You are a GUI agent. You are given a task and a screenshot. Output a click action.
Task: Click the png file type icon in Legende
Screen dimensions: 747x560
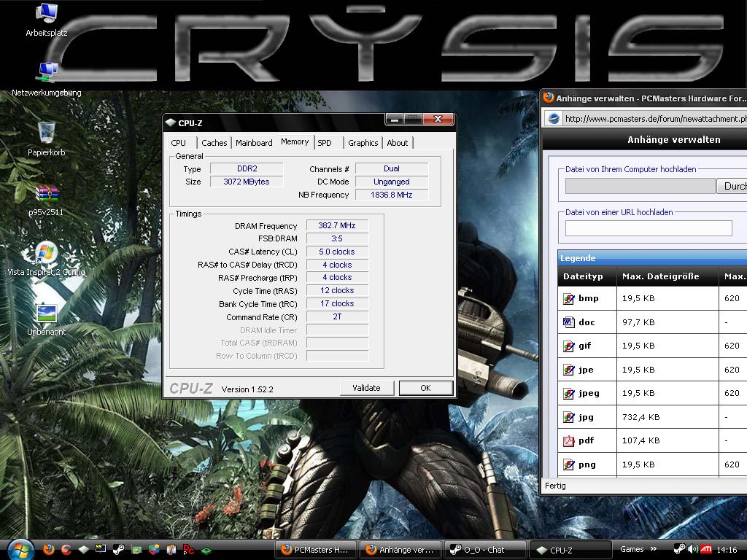[569, 464]
